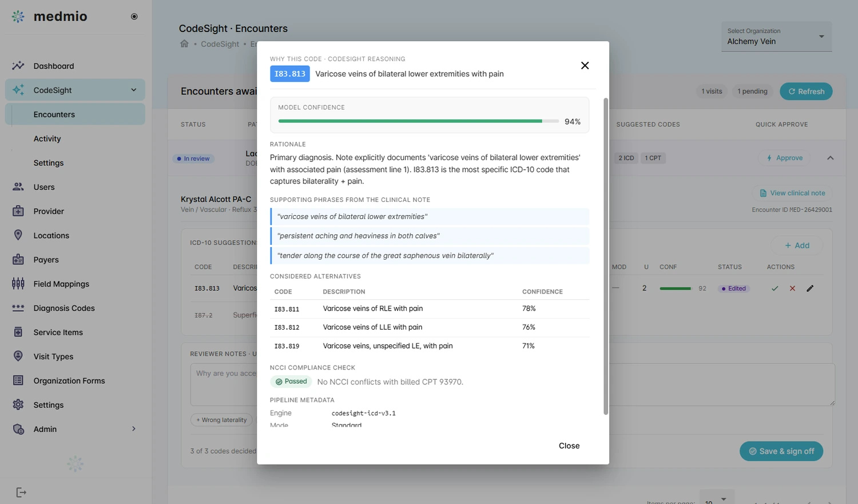Click the Edited status badge
Image resolution: width=858 pixels, height=504 pixels.
coord(734,289)
